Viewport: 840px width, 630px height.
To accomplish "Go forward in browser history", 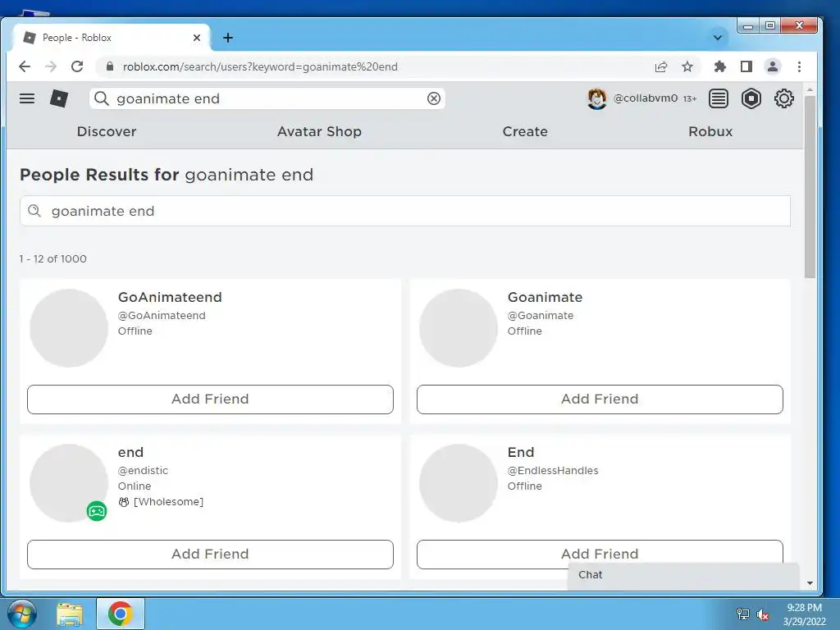I will coord(51,66).
